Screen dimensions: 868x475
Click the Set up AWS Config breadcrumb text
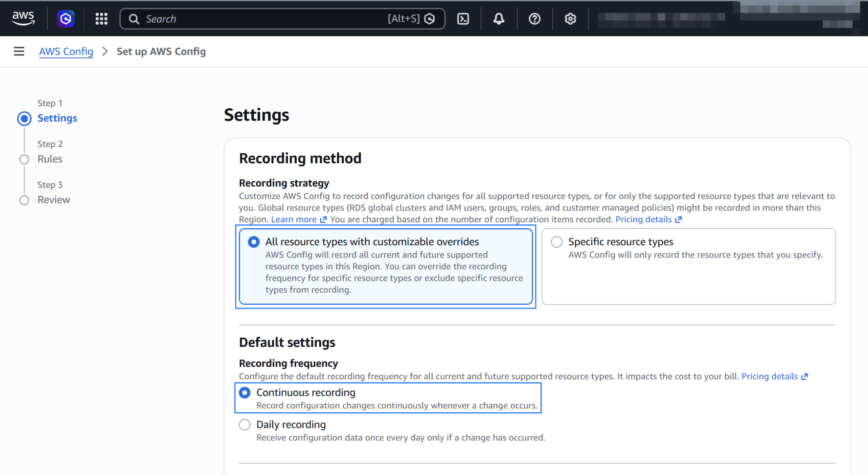point(161,51)
